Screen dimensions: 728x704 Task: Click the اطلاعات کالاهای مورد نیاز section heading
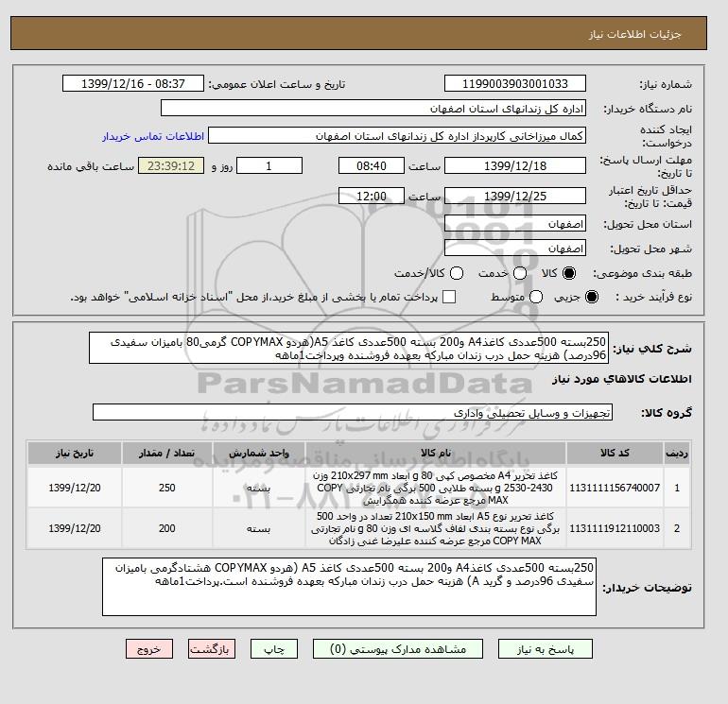coord(622,379)
